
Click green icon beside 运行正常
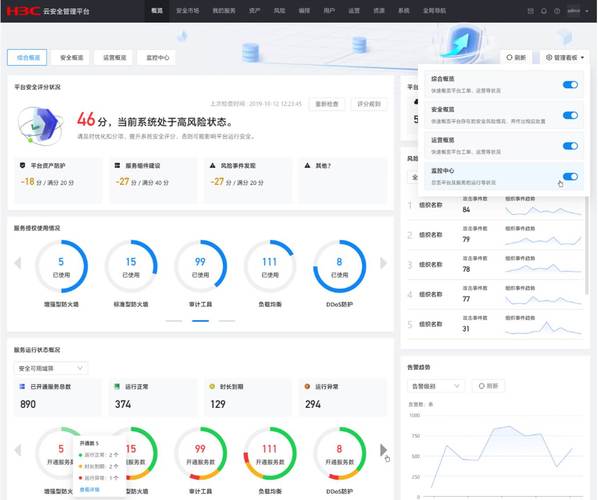pyautogui.click(x=117, y=386)
